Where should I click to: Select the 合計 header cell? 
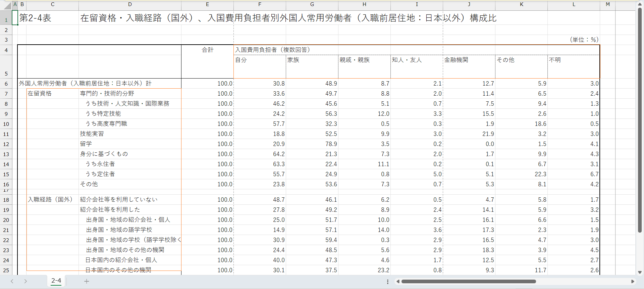[x=207, y=50]
